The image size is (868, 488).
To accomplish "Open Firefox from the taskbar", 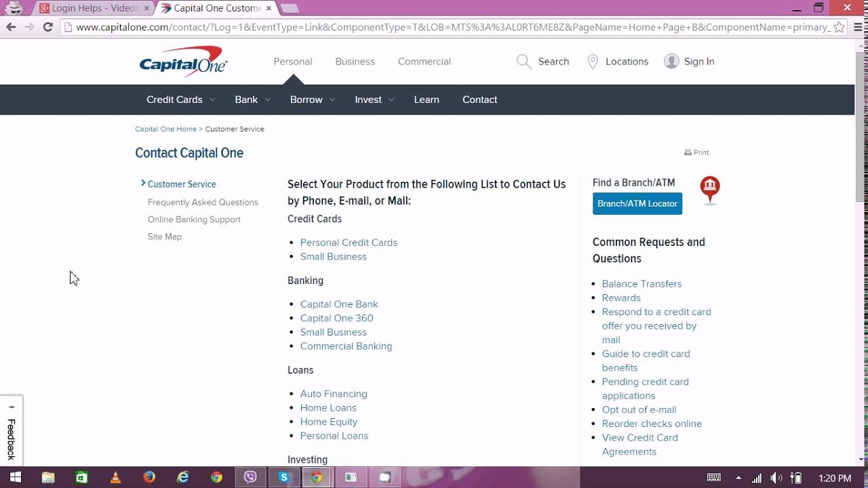I will (149, 477).
